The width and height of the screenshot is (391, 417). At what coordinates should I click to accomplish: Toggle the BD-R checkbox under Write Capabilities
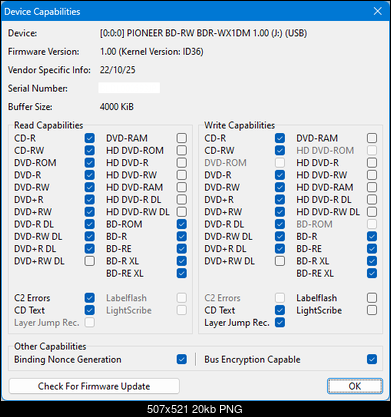(372, 237)
